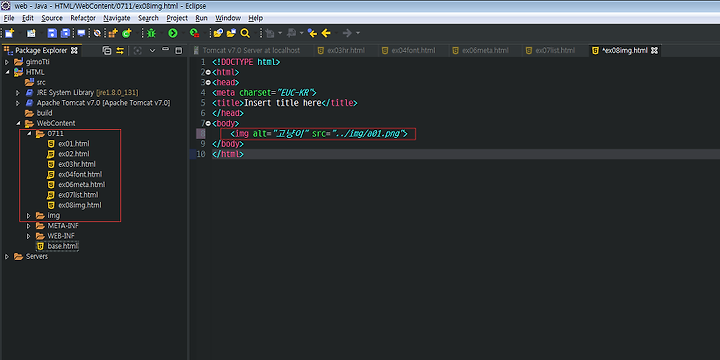This screenshot has width=720, height=360.
Task: Open the Debug button dropdown arrow
Action: coord(161,33)
